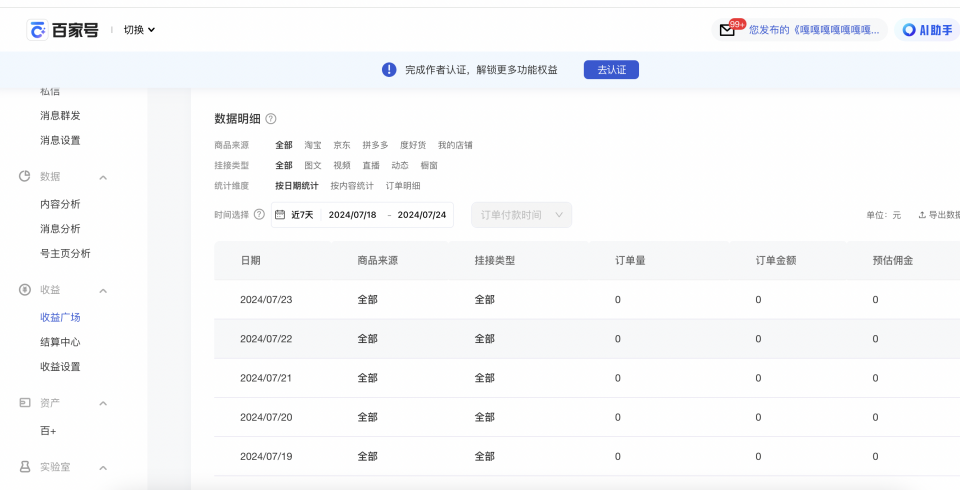Screen dimensions: 960x490
Task: Click the help icon next to 时间选择
Action: pyautogui.click(x=259, y=214)
